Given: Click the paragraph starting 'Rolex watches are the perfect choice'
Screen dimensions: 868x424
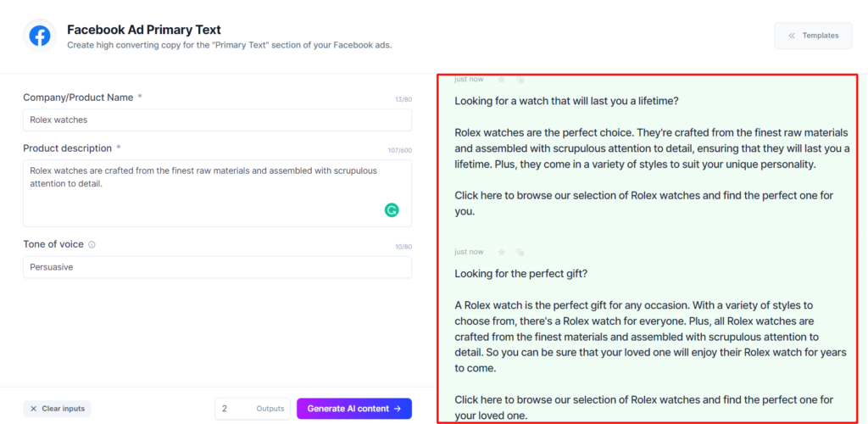Looking at the screenshot, I should 652,149.
